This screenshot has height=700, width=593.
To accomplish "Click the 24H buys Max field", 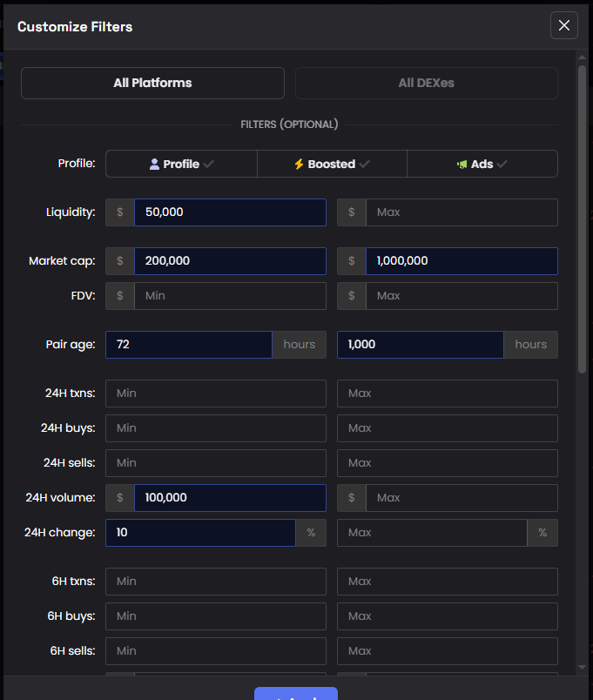I will click(448, 428).
